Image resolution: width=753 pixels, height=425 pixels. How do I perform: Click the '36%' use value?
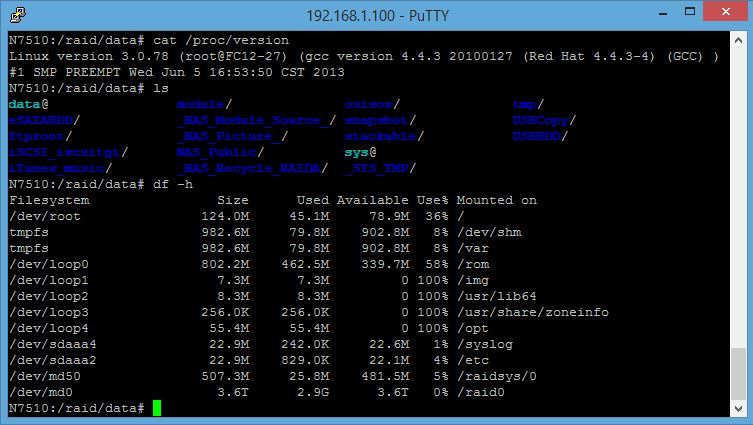(x=437, y=217)
